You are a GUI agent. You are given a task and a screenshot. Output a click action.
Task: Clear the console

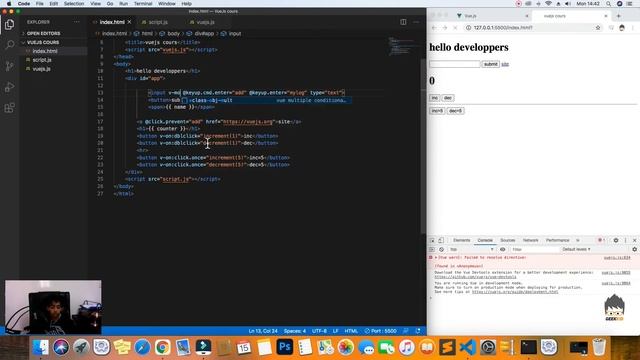coord(441,249)
